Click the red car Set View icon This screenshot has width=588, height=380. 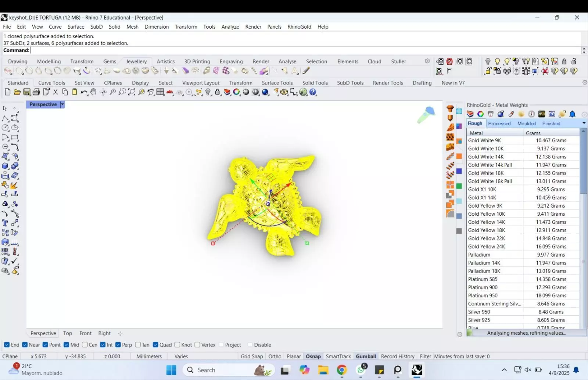point(170,92)
